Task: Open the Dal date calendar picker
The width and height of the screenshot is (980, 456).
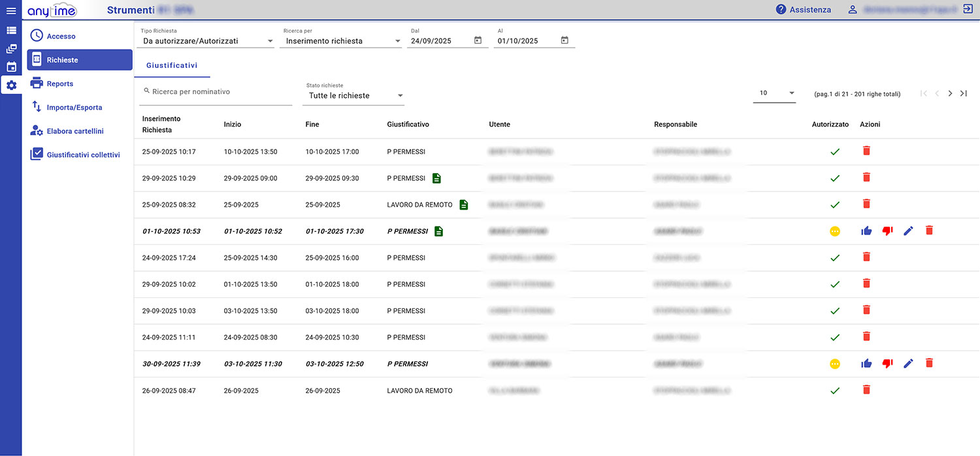Action: click(478, 41)
